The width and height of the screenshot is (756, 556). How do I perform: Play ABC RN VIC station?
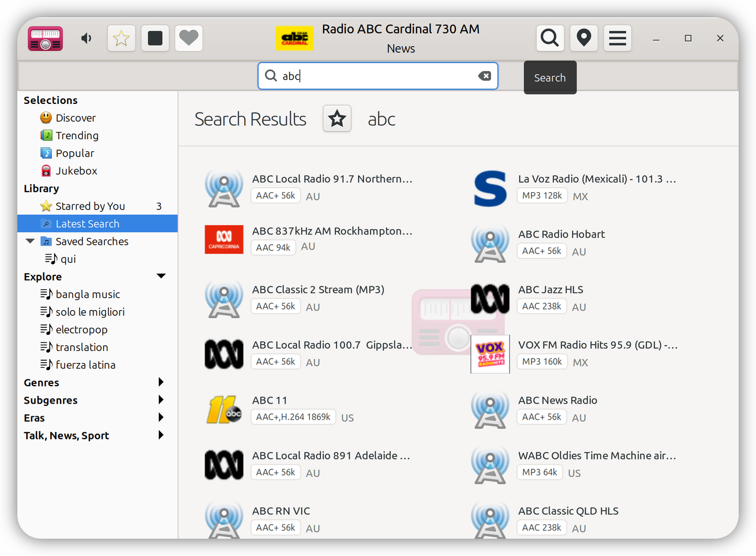pyautogui.click(x=281, y=511)
